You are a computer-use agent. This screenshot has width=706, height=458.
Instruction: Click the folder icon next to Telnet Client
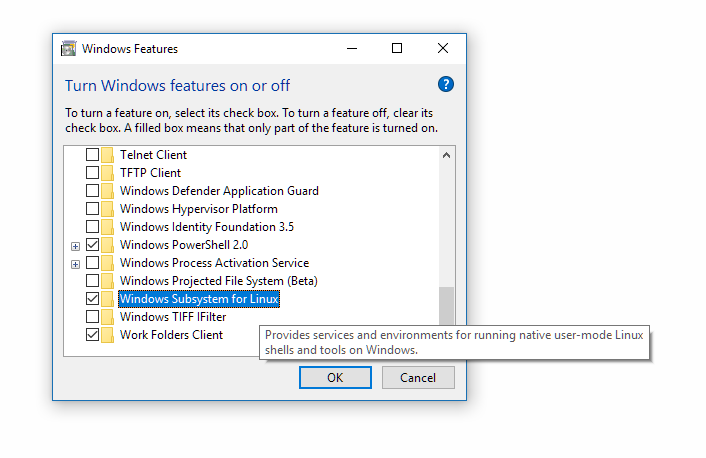coord(107,155)
